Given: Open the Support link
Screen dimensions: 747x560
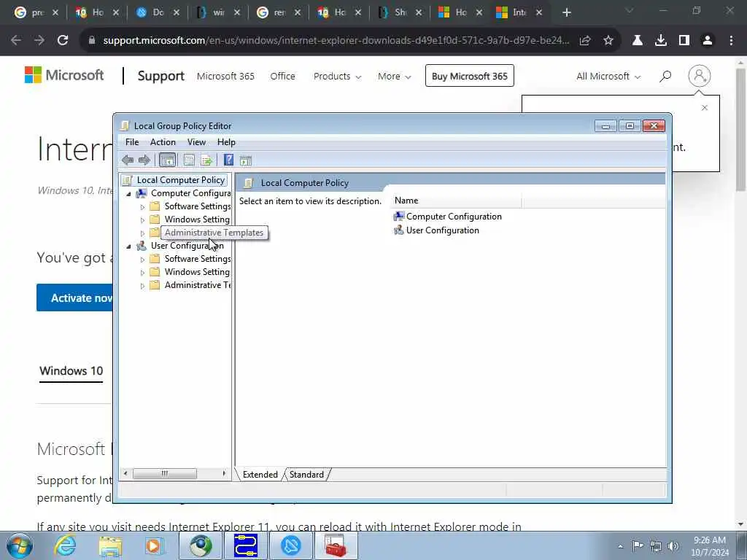Looking at the screenshot, I should click(161, 76).
